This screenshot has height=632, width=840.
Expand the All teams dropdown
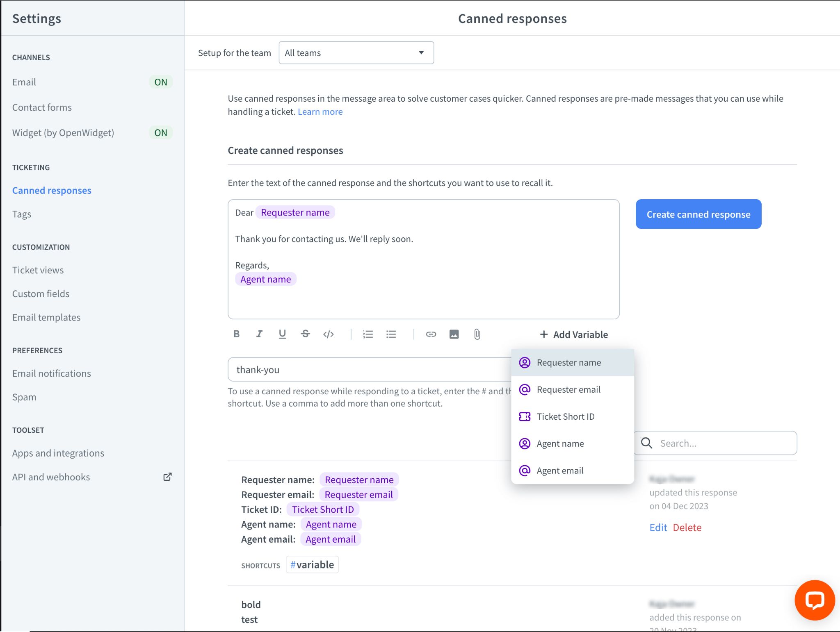[356, 53]
